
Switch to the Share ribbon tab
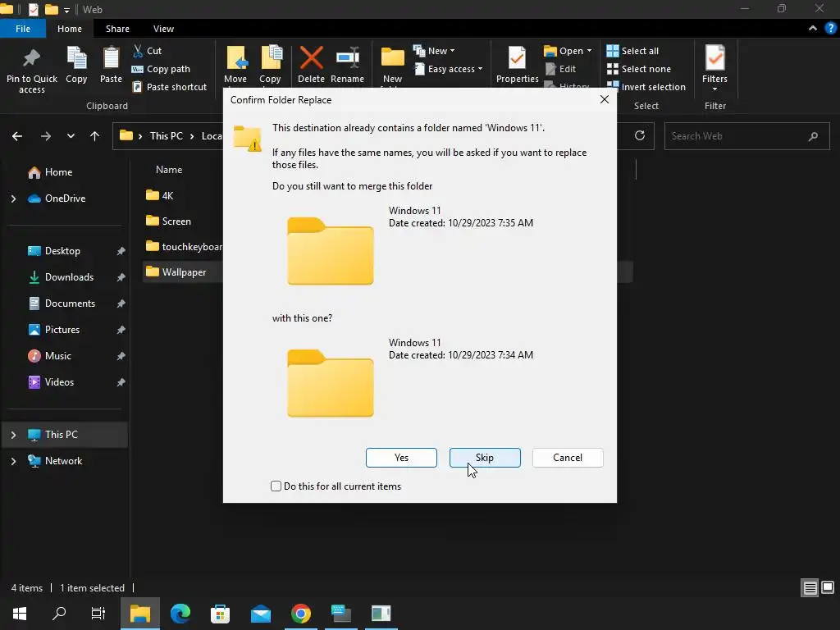[117, 29]
